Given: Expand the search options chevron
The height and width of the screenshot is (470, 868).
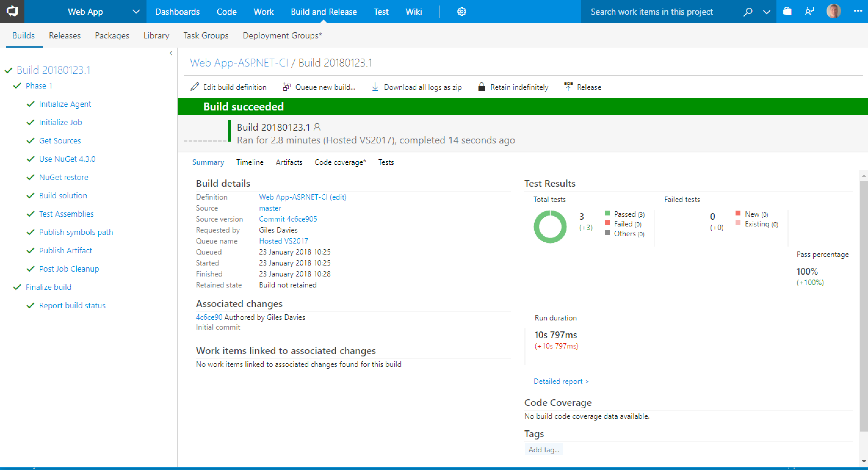Looking at the screenshot, I should 767,12.
